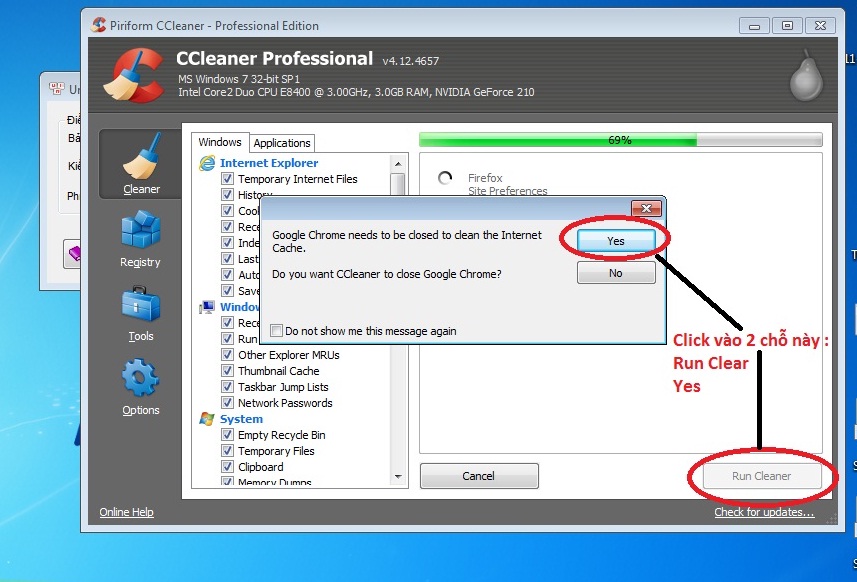Minimize the CCleaner window
Viewport: 857px width, 582px height.
pyautogui.click(x=754, y=26)
